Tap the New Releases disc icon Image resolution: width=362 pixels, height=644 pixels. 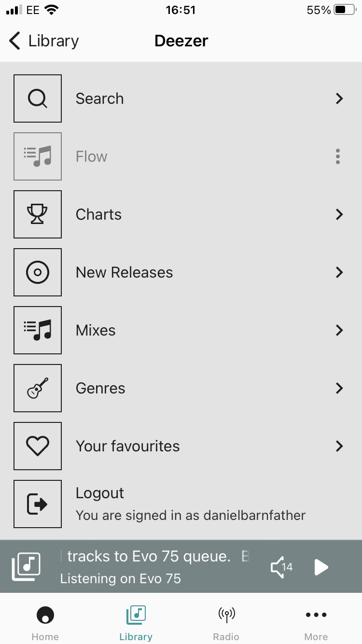pos(38,272)
